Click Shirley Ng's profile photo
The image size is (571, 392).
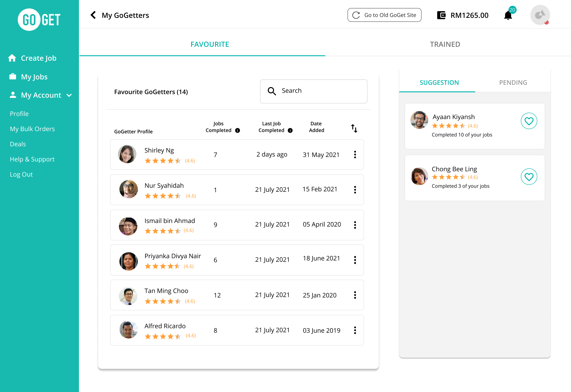127,154
